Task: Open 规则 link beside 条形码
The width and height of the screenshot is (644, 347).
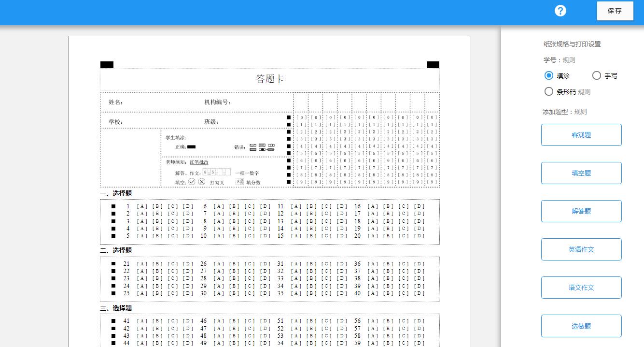Action: (584, 91)
